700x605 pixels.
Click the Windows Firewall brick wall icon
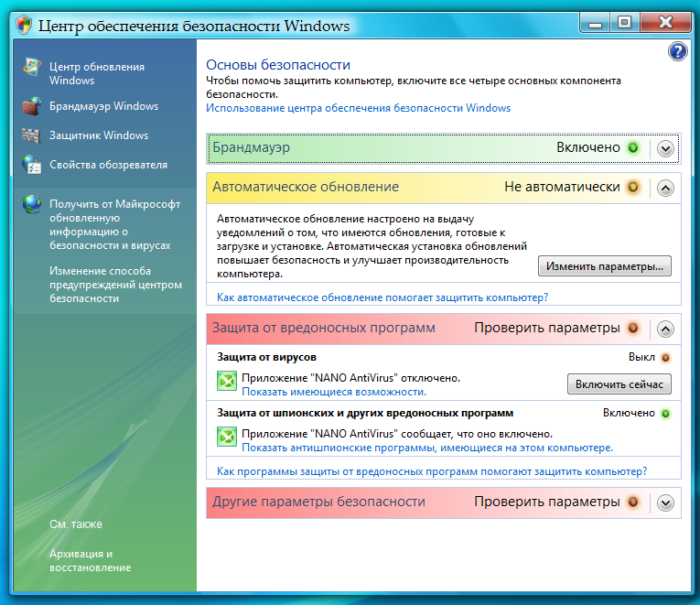(x=32, y=106)
